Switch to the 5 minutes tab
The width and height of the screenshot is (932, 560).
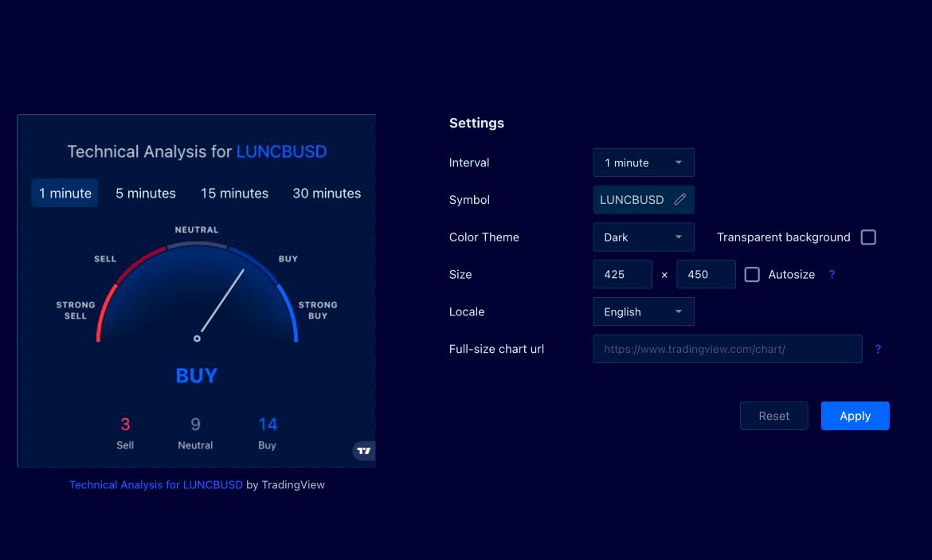[146, 194]
